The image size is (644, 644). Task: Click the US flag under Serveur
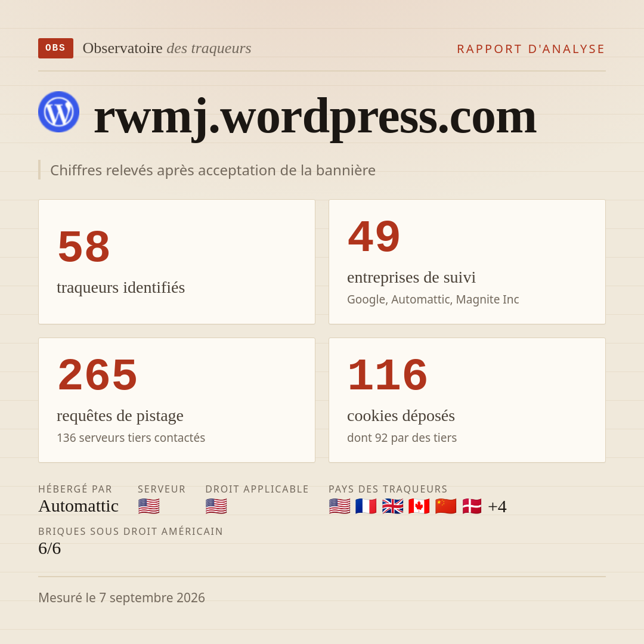click(x=148, y=506)
